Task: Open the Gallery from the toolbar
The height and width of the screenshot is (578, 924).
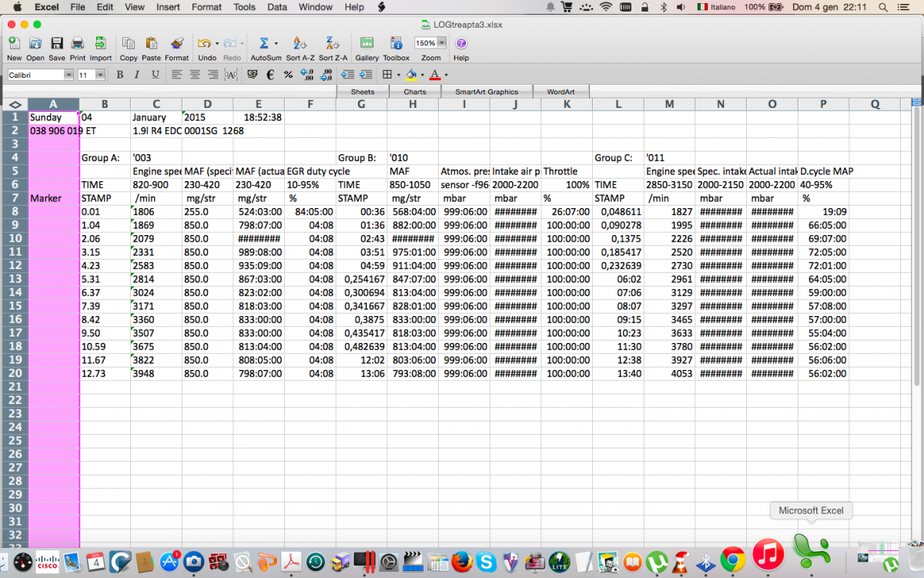Action: 367,43
